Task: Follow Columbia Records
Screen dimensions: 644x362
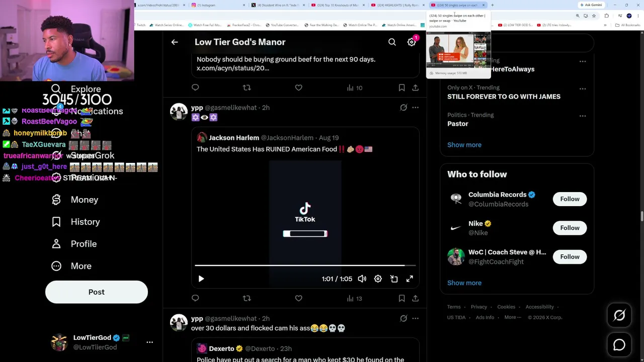Action: 570,199
